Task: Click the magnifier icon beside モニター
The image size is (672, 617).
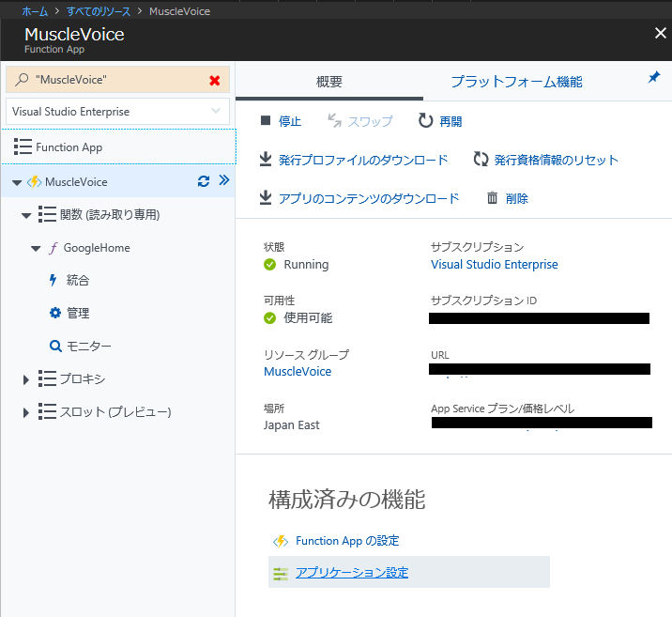Action: click(x=55, y=346)
